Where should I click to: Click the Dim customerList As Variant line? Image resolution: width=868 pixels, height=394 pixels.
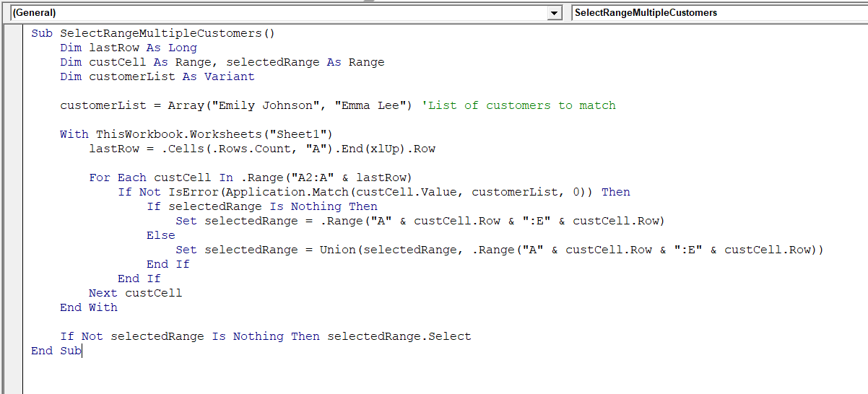157,76
